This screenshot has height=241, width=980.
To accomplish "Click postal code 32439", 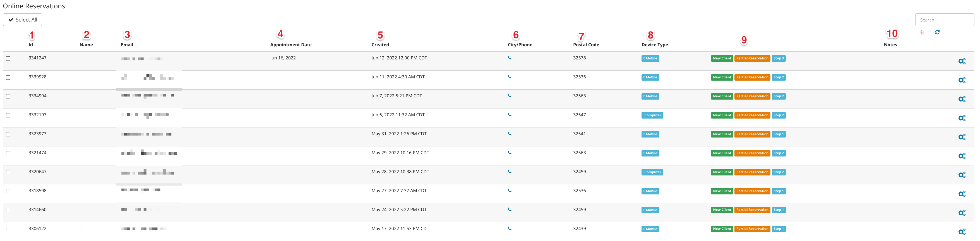I will [579, 229].
